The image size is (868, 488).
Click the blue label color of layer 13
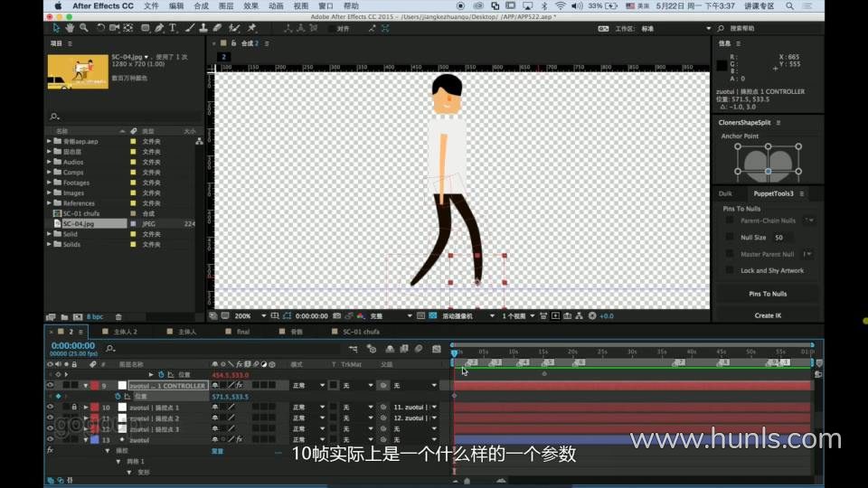click(x=95, y=440)
